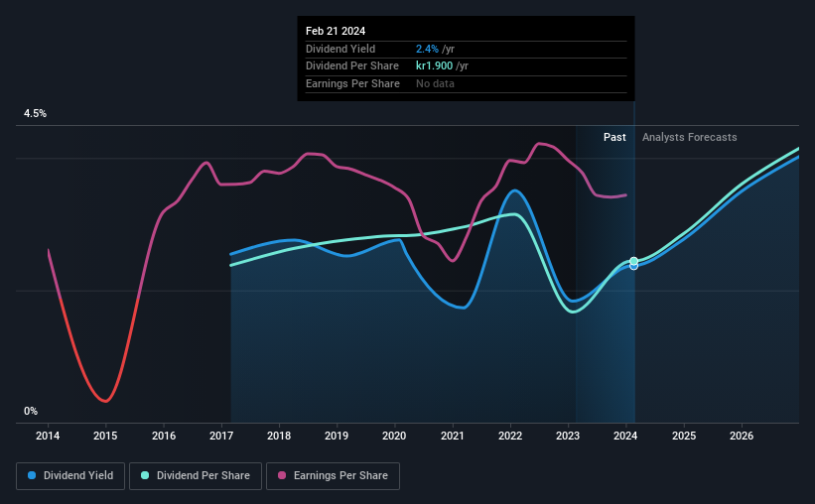Select the teal data point marker at Feb 2024

(633, 261)
